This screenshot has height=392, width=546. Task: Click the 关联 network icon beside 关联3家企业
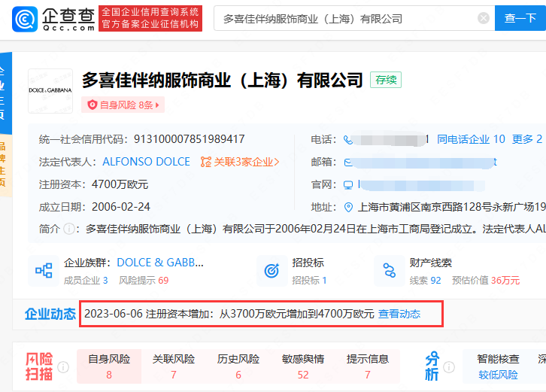pyautogui.click(x=206, y=162)
